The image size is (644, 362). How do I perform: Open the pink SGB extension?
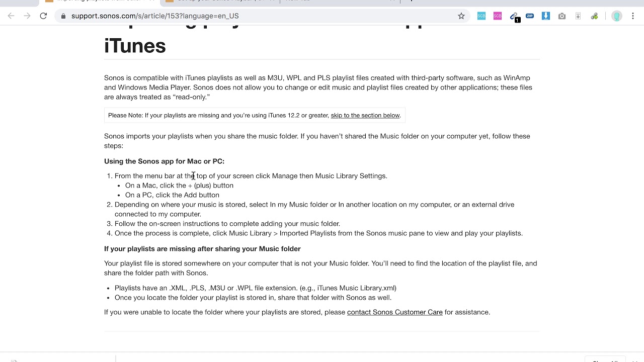click(x=498, y=16)
